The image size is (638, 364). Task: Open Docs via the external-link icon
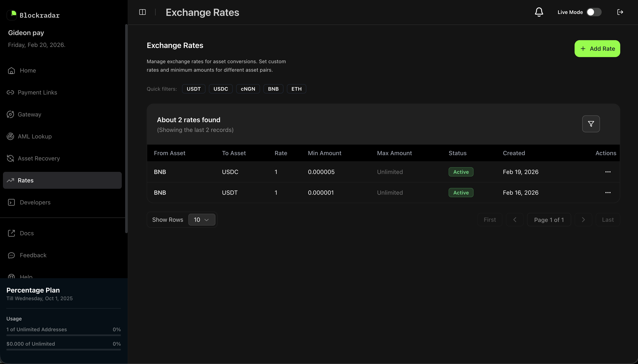[11, 233]
